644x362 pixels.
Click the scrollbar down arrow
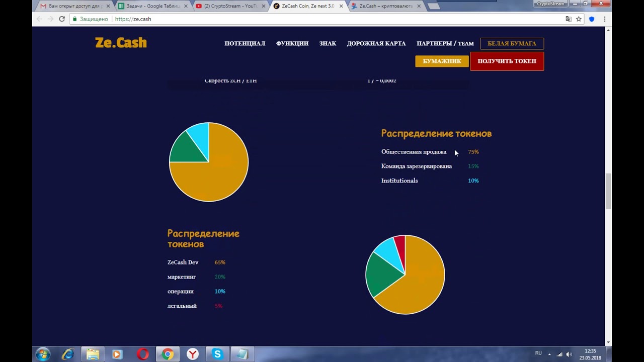click(608, 342)
